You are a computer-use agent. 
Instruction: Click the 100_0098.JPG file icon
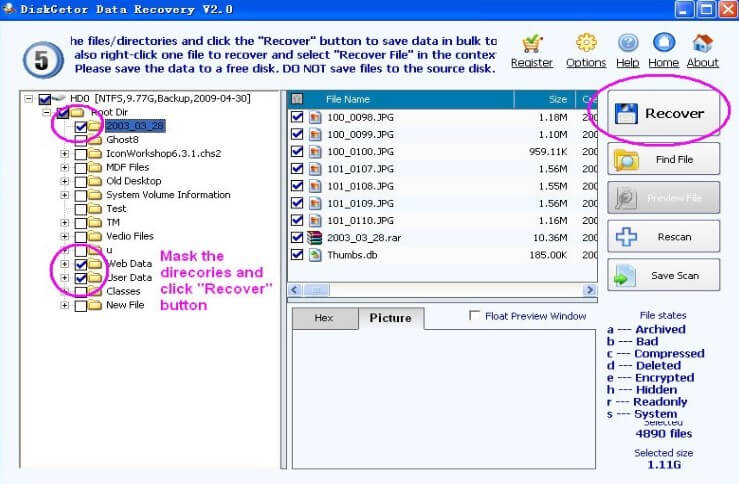tap(315, 117)
